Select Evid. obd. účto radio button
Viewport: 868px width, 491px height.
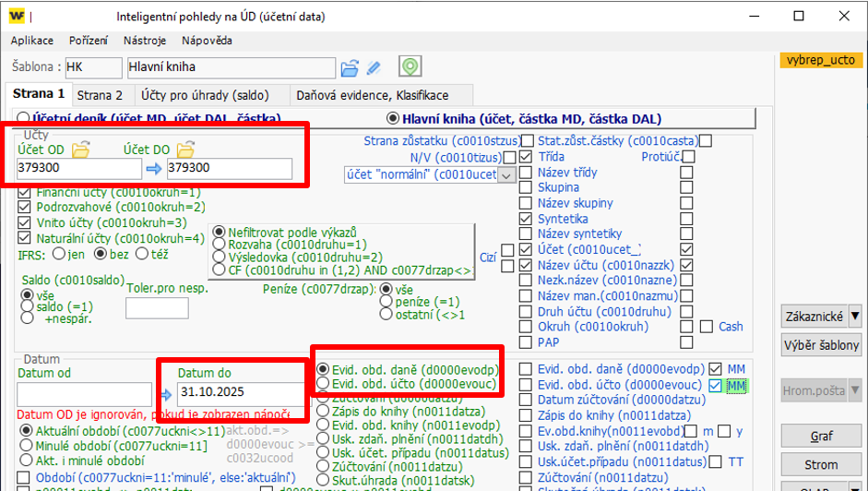[323, 383]
